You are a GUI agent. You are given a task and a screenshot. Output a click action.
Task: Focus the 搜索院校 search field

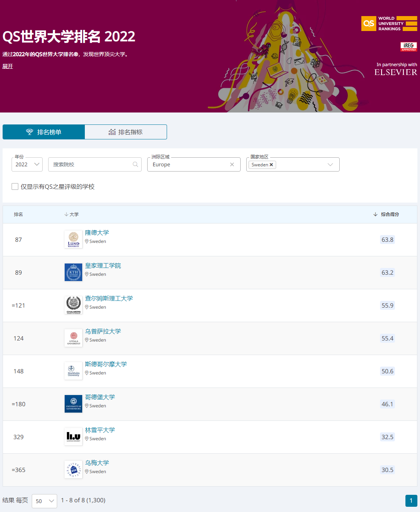point(95,164)
